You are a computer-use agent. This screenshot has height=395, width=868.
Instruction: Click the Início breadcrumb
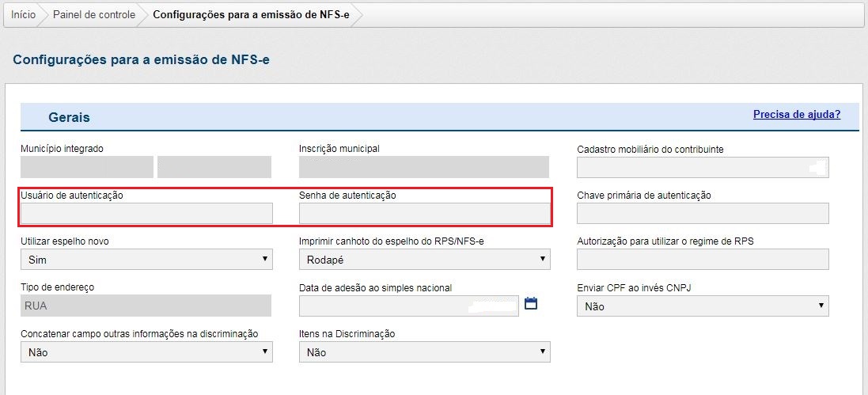[23, 15]
